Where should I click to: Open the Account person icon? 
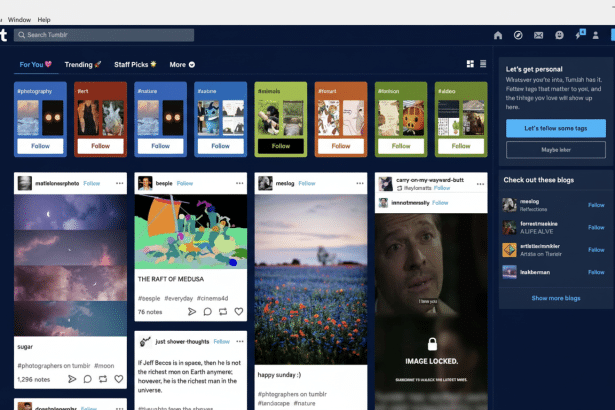595,35
